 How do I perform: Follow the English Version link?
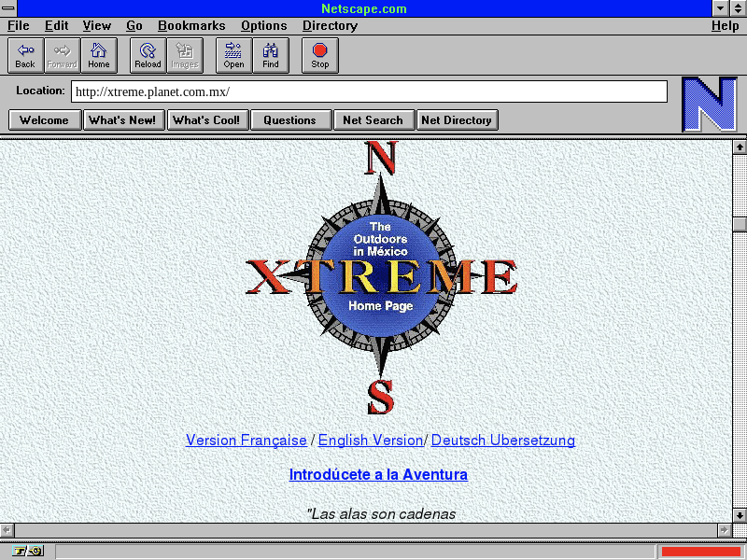[x=371, y=441]
